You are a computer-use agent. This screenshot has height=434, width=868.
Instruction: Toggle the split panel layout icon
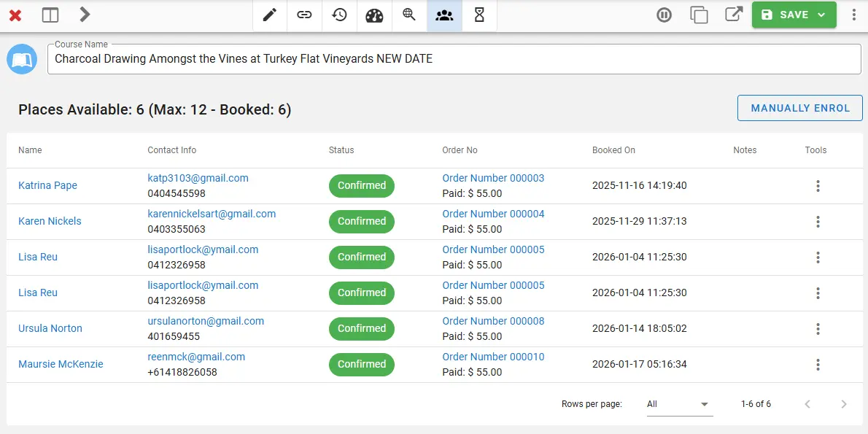[50, 15]
